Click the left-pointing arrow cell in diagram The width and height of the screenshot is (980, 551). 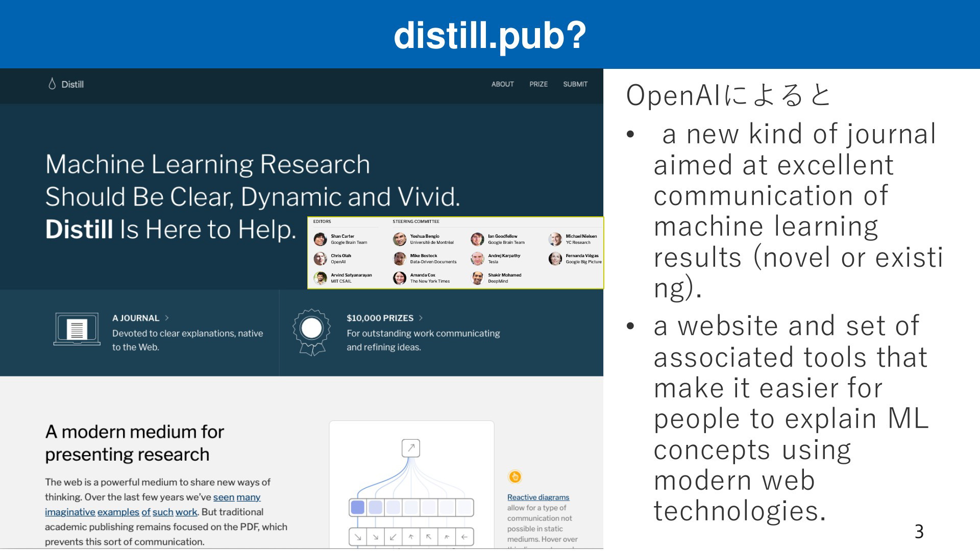pos(464,537)
